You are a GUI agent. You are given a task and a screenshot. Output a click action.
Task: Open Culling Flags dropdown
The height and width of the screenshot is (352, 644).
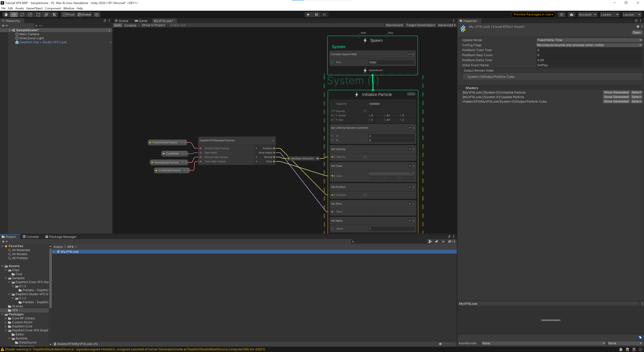[589, 45]
